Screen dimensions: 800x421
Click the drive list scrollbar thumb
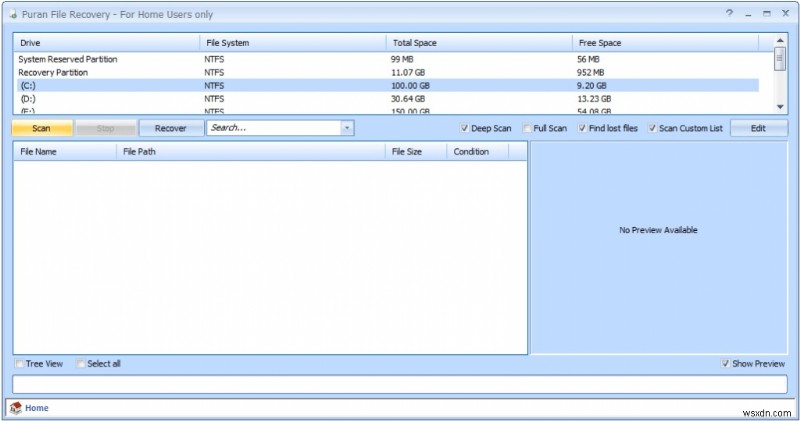point(780,58)
